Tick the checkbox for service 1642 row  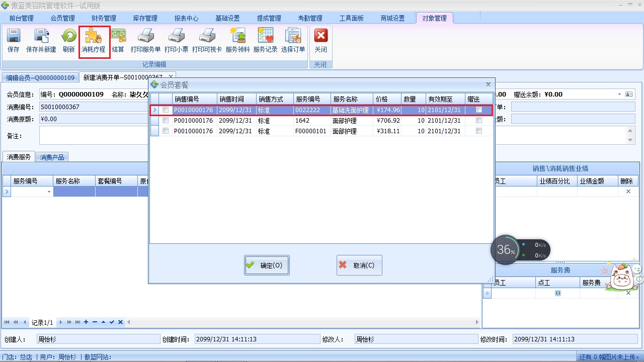coord(166,121)
